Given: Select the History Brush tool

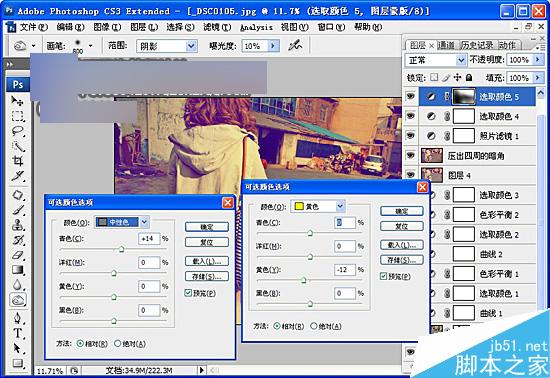Looking at the screenshot, I should 17,240.
